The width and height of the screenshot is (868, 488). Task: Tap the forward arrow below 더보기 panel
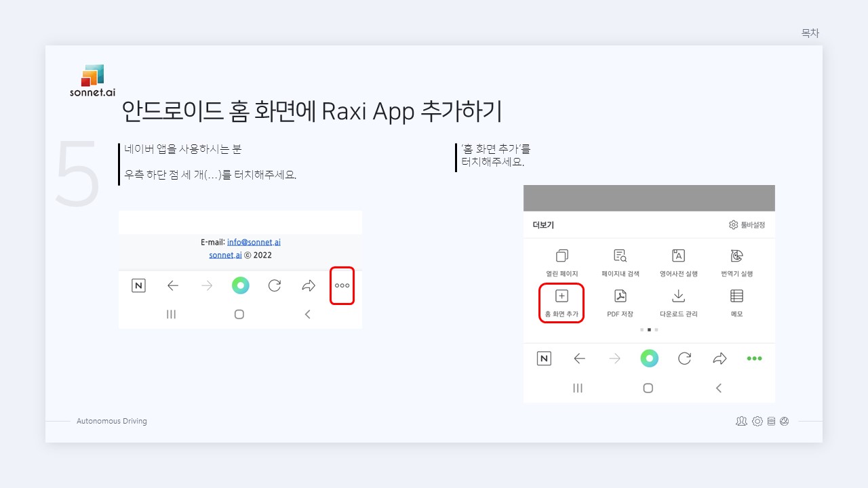tap(615, 359)
